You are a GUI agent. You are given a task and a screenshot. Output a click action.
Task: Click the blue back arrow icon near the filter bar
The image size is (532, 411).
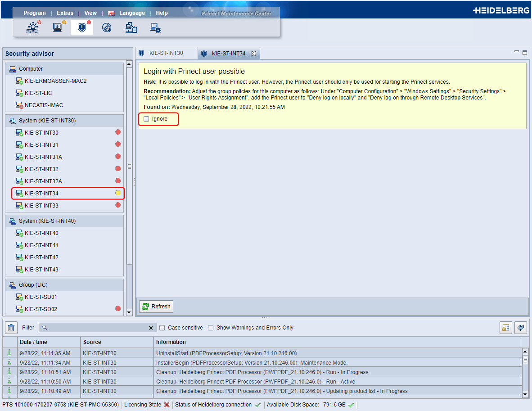click(x=521, y=327)
